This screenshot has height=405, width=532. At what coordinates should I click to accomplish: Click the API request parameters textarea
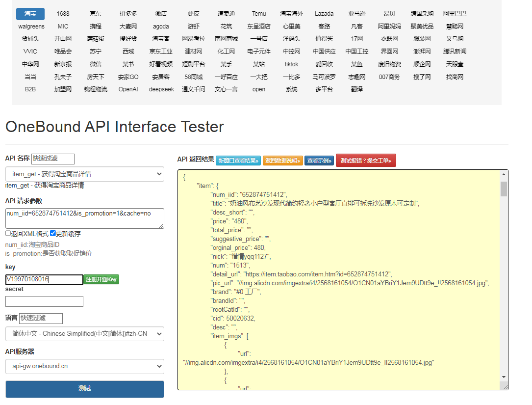[x=85, y=218]
